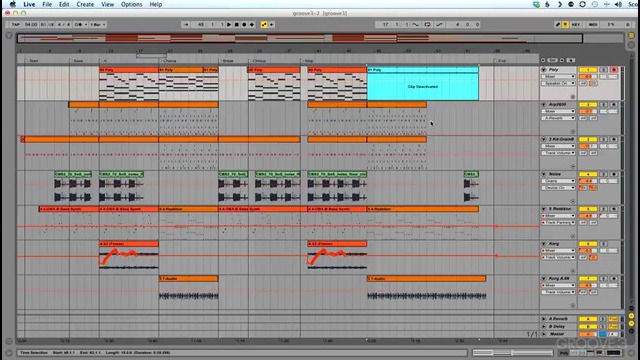Viewport: 640px width, 360px height.
Task: Click the Set locator button
Action: tap(552, 60)
